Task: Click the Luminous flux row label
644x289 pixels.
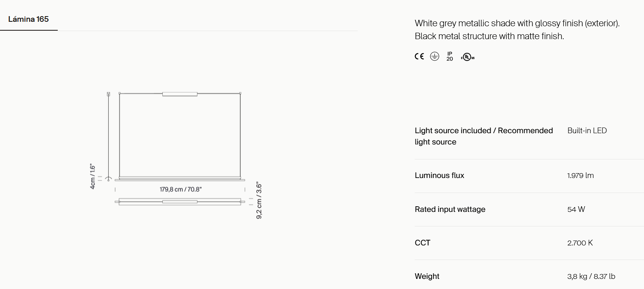Action: (439, 176)
